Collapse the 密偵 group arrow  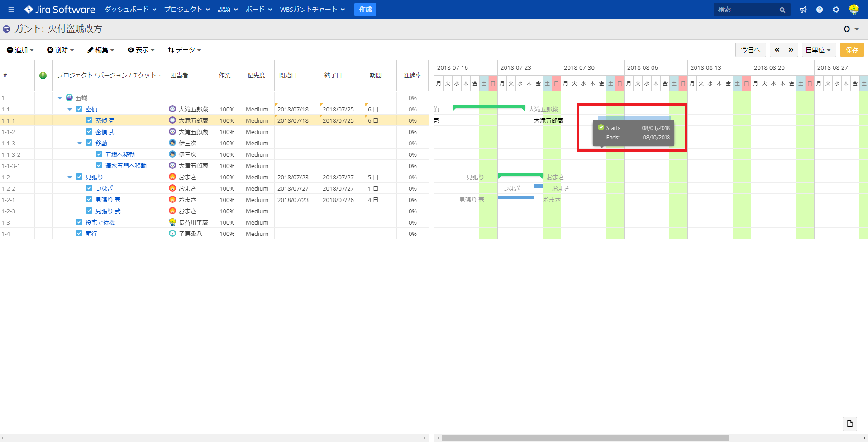point(70,109)
